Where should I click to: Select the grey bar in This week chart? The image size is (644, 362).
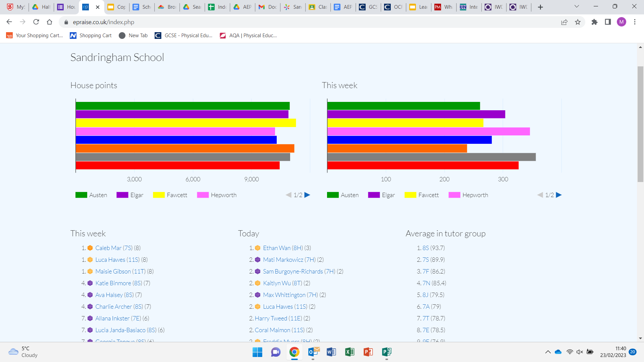[x=431, y=157]
